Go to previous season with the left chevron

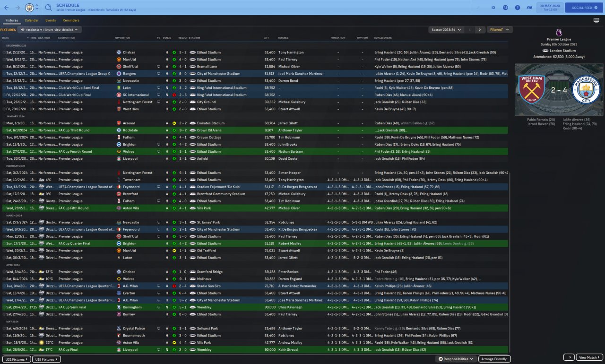click(x=470, y=30)
